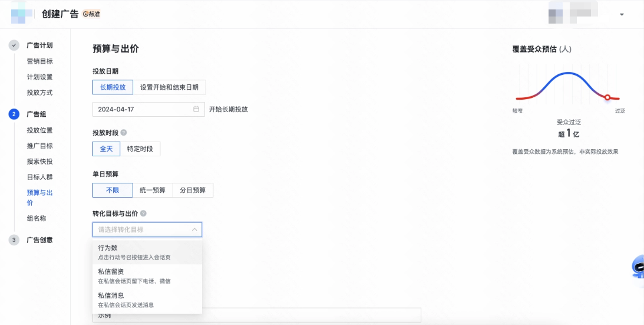Click help icon next to 投放时段
This screenshot has width=644, height=325.
point(124,133)
